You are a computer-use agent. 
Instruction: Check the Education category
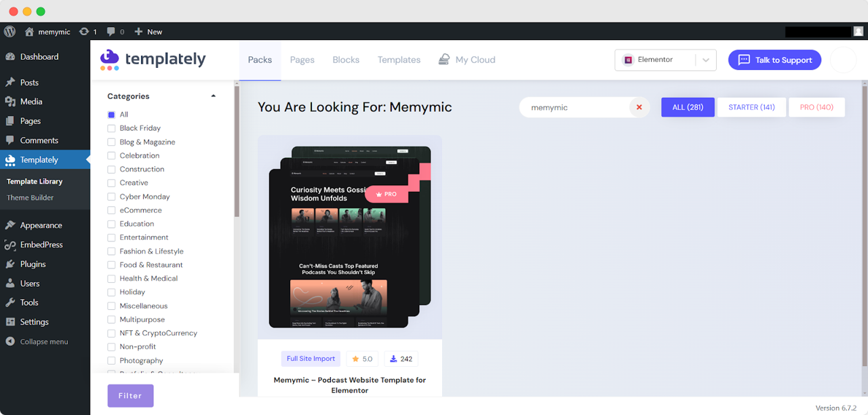[x=111, y=224]
